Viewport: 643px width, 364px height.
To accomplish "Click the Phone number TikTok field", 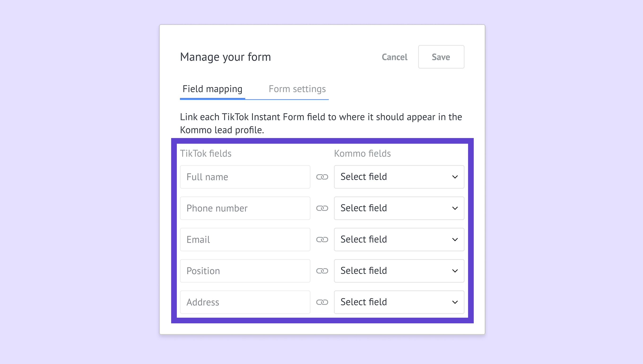I will tap(245, 208).
